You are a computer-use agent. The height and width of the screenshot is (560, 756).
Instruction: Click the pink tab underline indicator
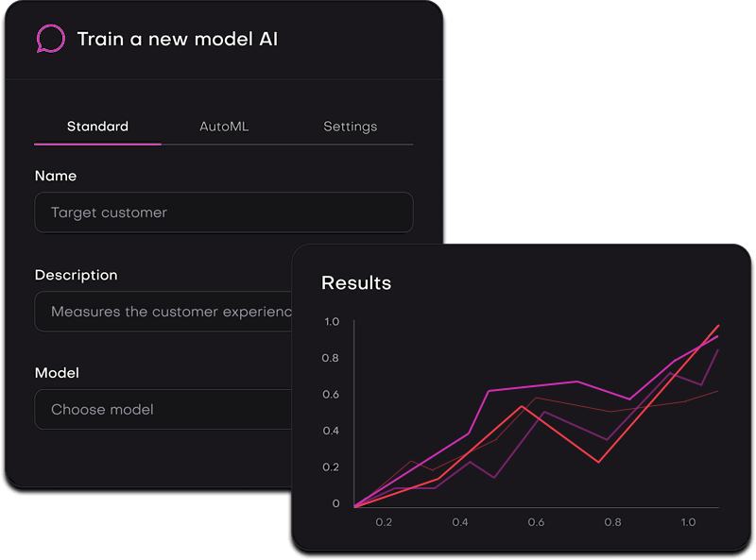pyautogui.click(x=96, y=144)
